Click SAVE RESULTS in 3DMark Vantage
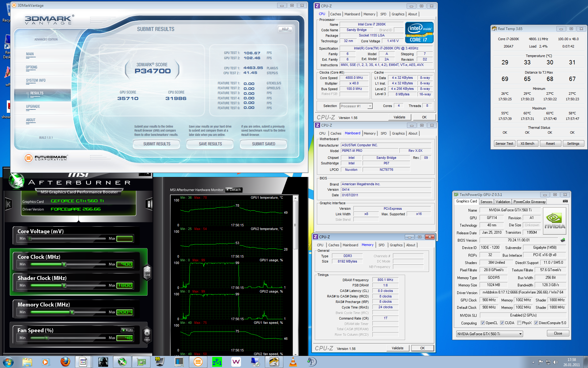 tap(210, 144)
